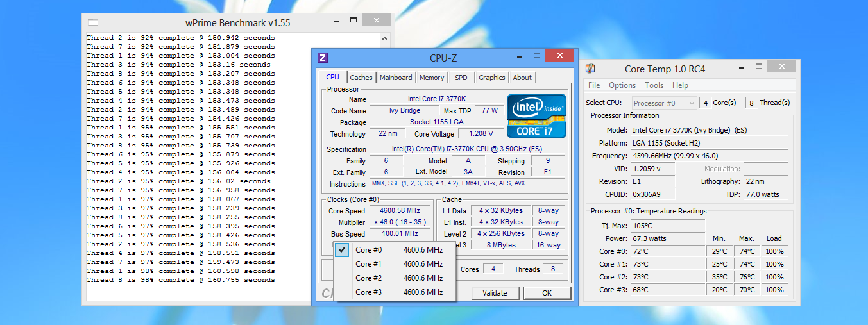
Task: Click the Level 3 cache 16-way value
Action: tap(549, 245)
